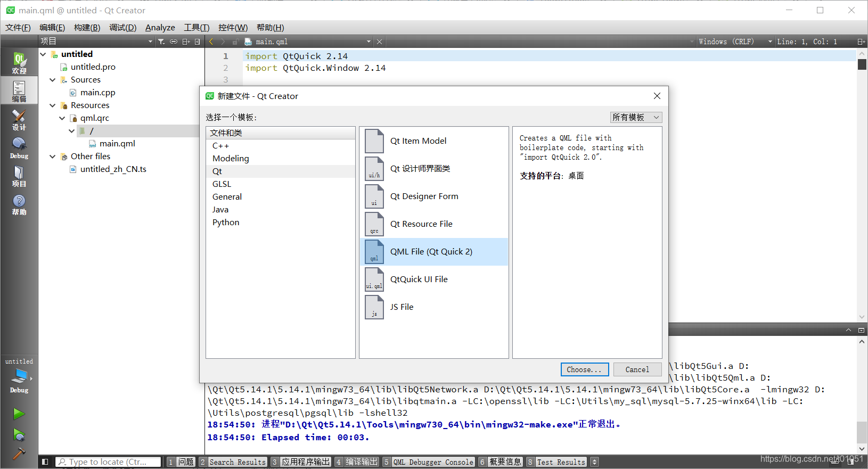Image resolution: width=868 pixels, height=469 pixels.
Task: Select the Modeling category
Action: point(280,159)
